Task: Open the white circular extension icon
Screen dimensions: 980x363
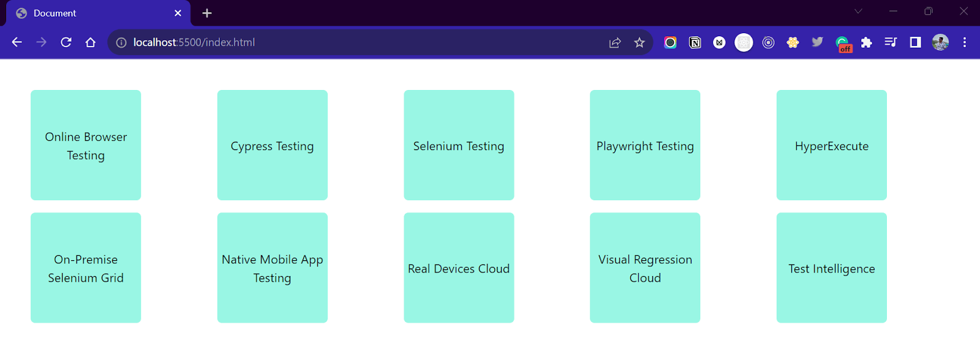Action: pyautogui.click(x=744, y=42)
